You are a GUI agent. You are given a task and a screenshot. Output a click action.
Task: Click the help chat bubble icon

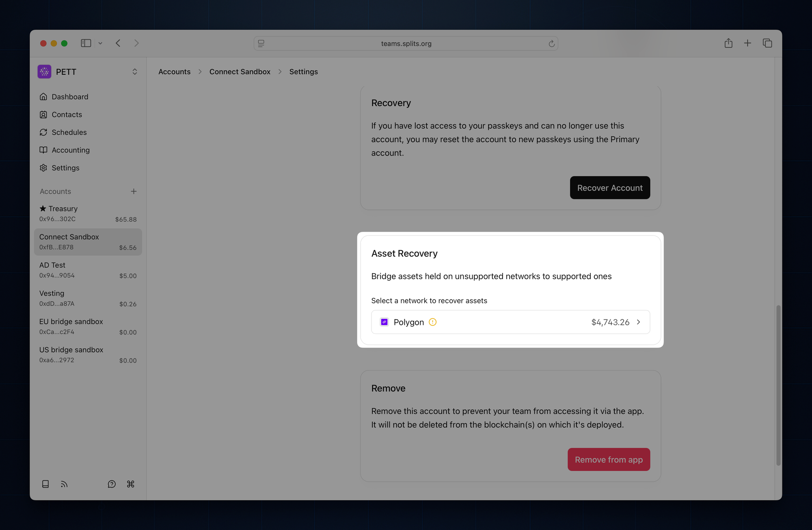click(112, 484)
